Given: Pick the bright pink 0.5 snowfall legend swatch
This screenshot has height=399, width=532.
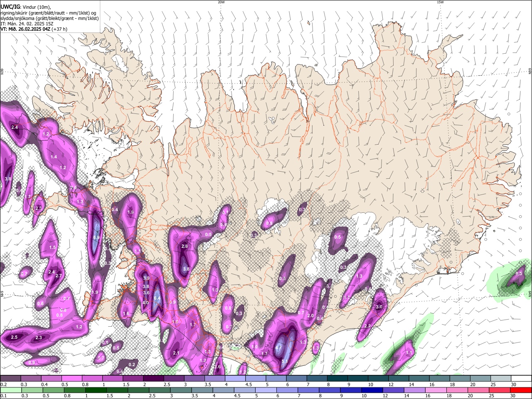Looking at the screenshot, I should coord(71,379).
